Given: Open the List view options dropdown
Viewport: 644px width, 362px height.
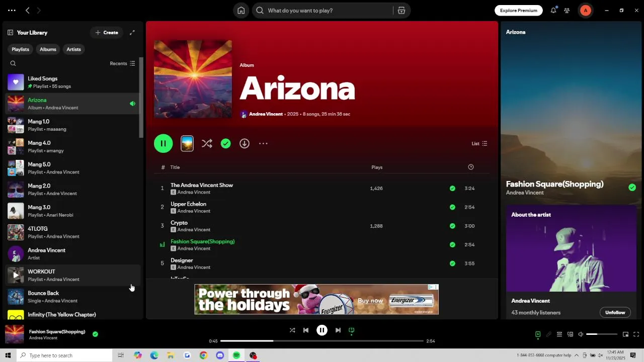Looking at the screenshot, I should tap(479, 144).
